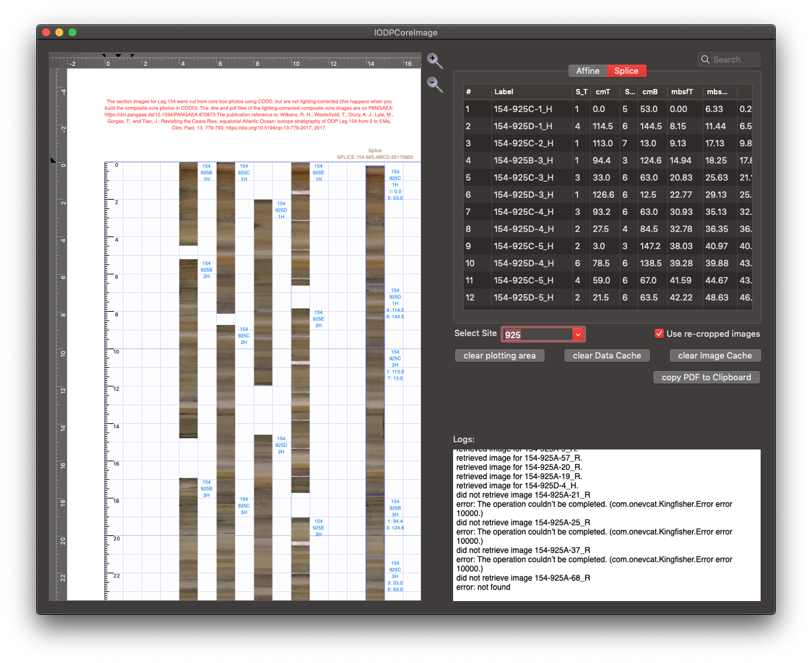Click the 20.83 mbsfT cell
Image resolution: width=812 pixels, height=663 pixels.
681,177
